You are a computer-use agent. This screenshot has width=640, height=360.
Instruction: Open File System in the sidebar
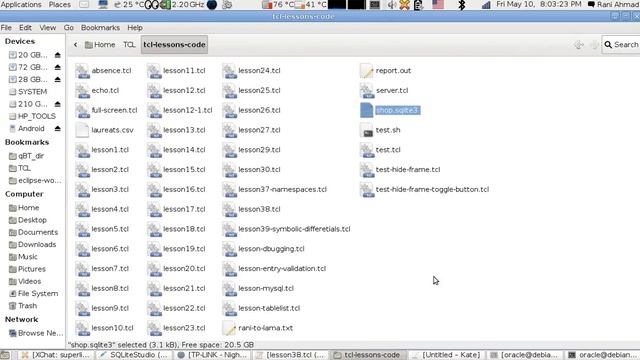coord(33,293)
